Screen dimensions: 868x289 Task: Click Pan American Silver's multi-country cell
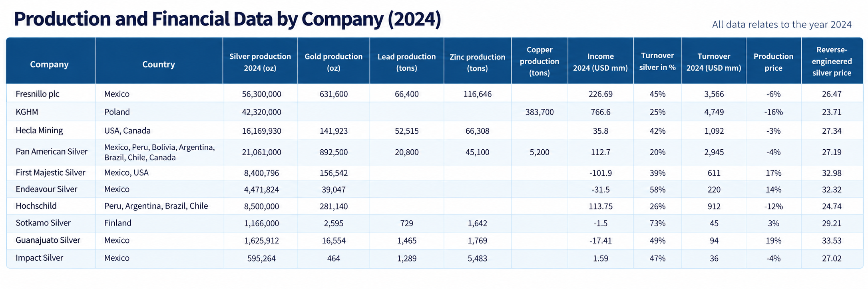[159, 152]
